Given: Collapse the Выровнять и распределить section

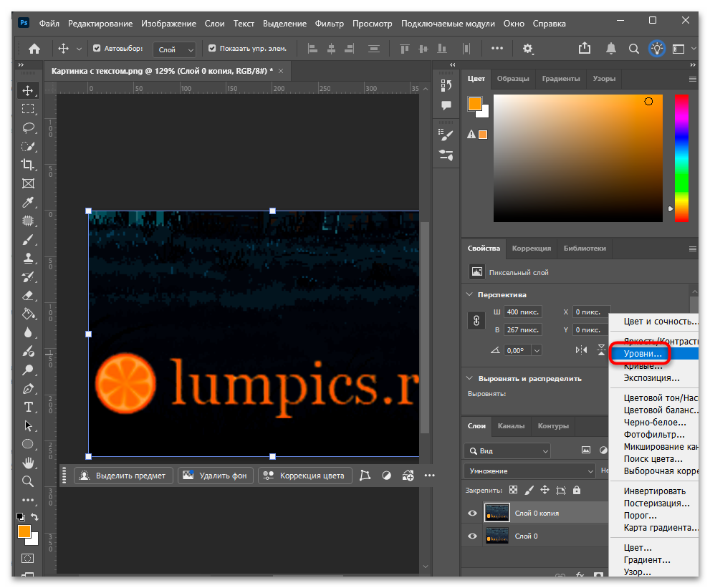Looking at the screenshot, I should [469, 378].
